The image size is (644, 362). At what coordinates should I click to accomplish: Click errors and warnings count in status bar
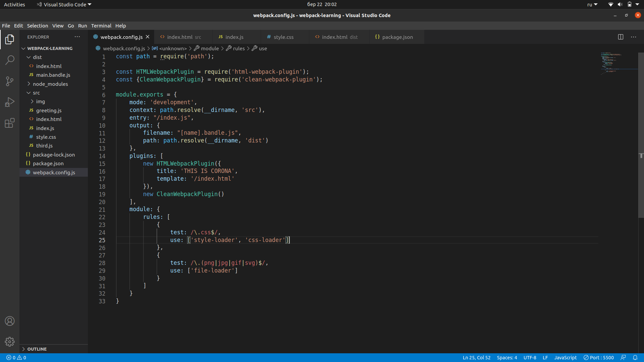[16, 358]
